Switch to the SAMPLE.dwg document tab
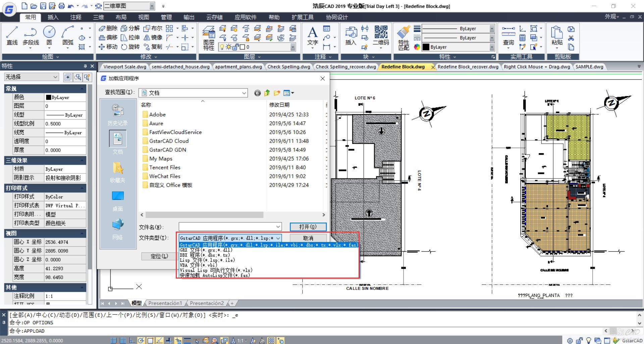 [x=589, y=67]
